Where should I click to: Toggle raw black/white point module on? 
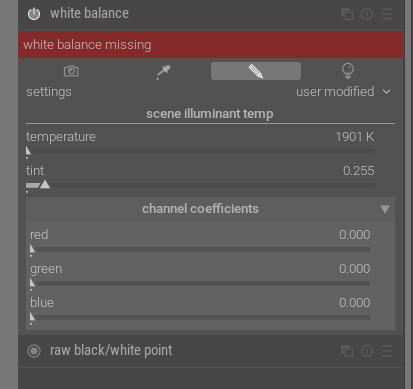[x=34, y=351]
